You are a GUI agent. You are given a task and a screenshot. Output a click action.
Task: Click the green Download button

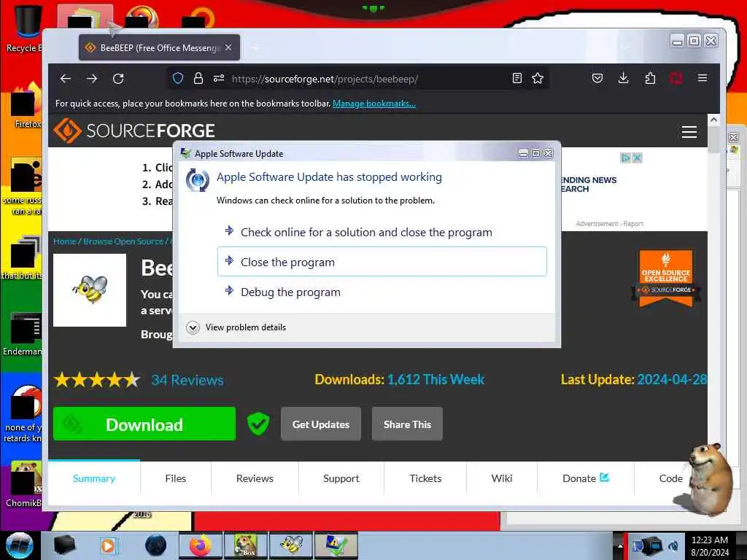tap(144, 424)
